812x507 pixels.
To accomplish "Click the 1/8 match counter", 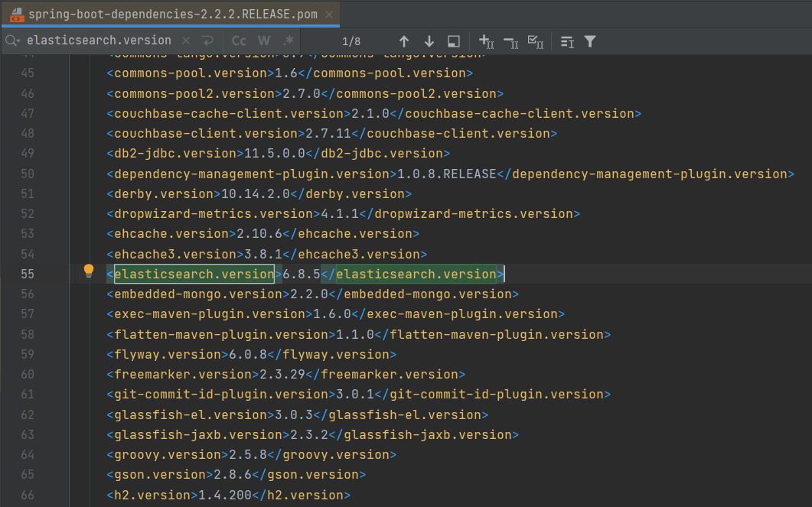I will tap(351, 41).
